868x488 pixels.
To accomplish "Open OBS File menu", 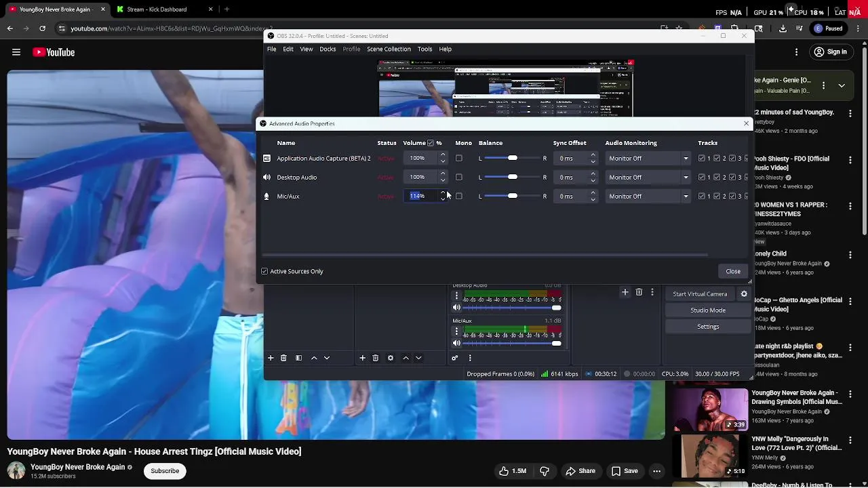I will tap(271, 49).
